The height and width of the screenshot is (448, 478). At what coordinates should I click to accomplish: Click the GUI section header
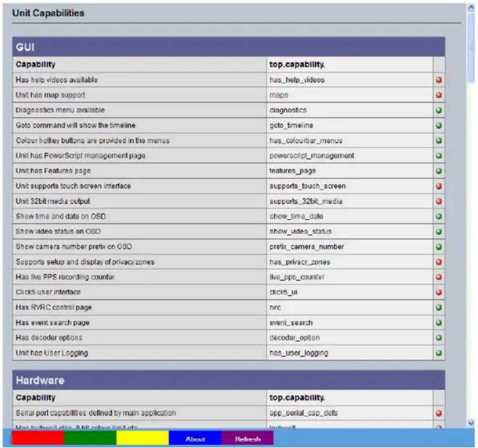point(229,47)
